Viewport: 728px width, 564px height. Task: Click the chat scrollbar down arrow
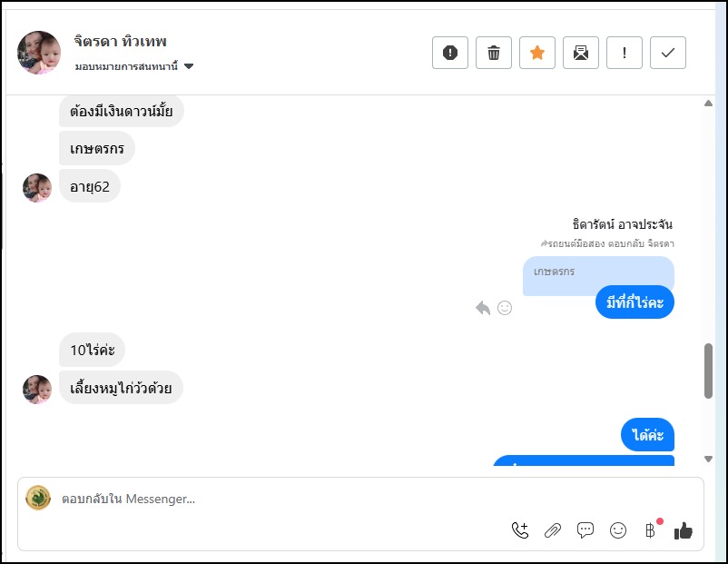[x=708, y=459]
